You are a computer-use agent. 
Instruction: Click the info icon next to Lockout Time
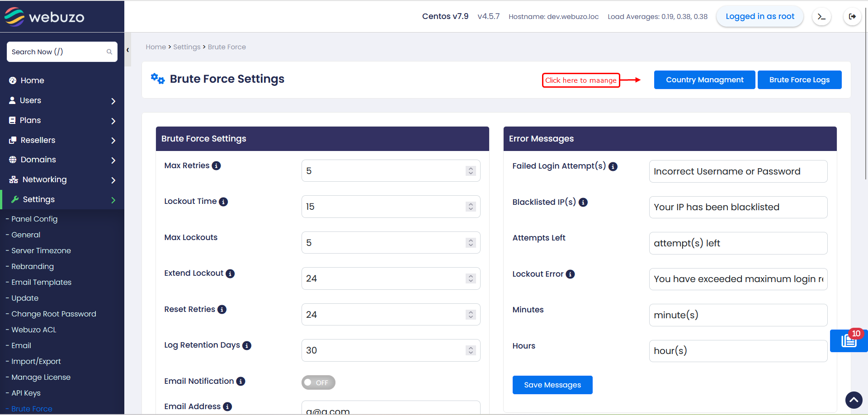pyautogui.click(x=223, y=202)
